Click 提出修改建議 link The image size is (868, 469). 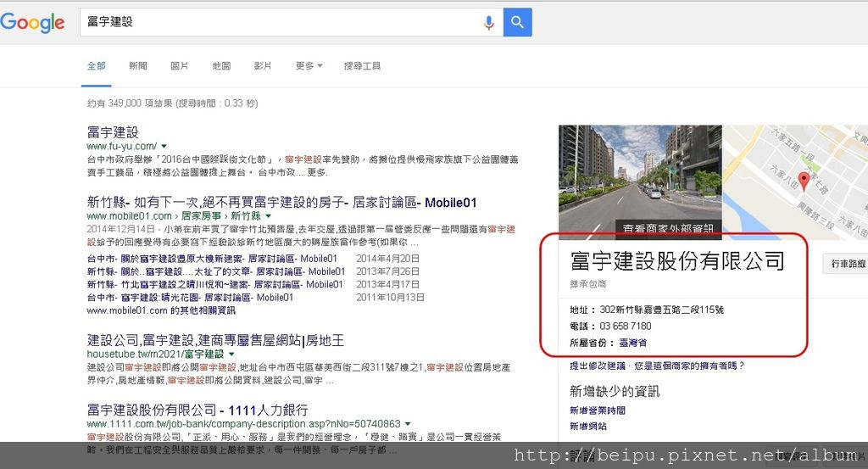pyautogui.click(x=598, y=366)
